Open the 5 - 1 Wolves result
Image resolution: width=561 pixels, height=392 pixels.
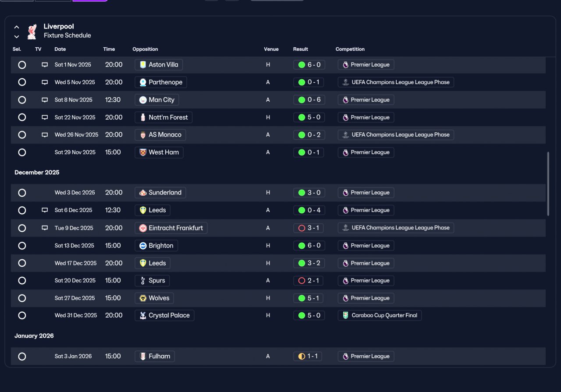point(309,298)
